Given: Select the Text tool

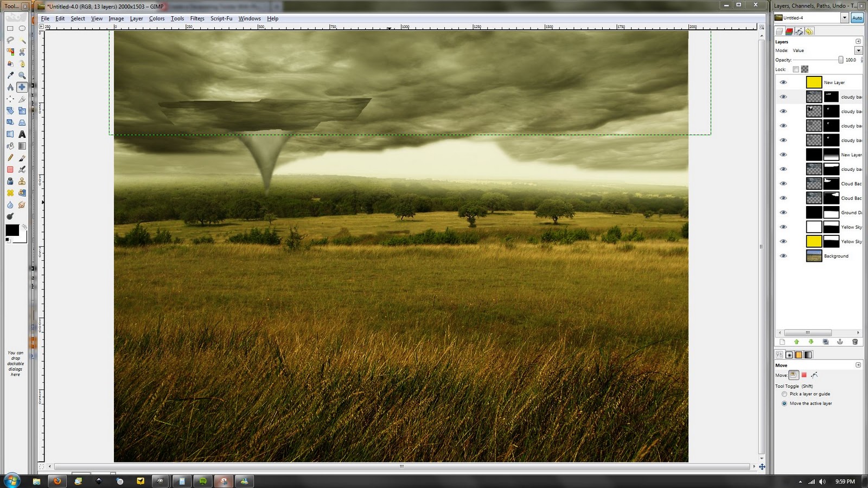Looking at the screenshot, I should pos(22,134).
